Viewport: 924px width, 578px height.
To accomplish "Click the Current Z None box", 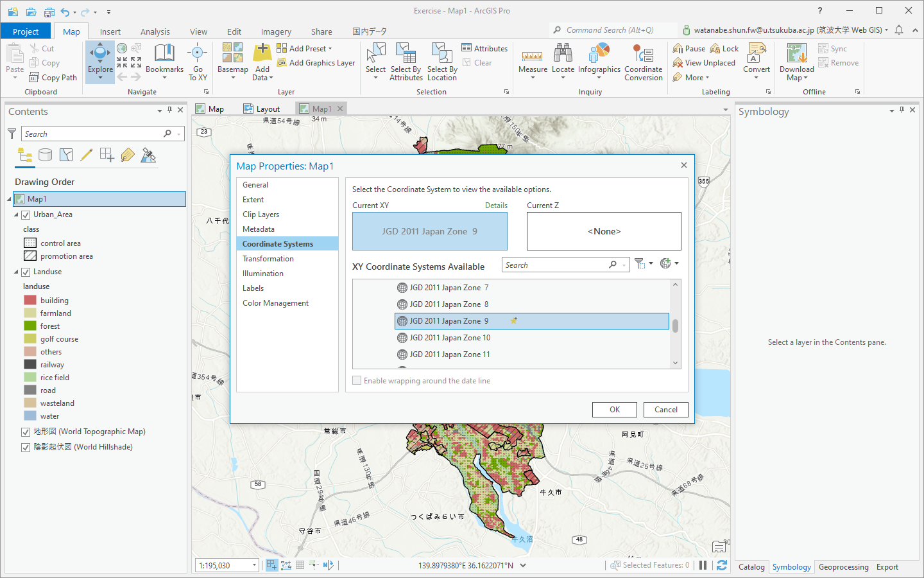I will 604,231.
